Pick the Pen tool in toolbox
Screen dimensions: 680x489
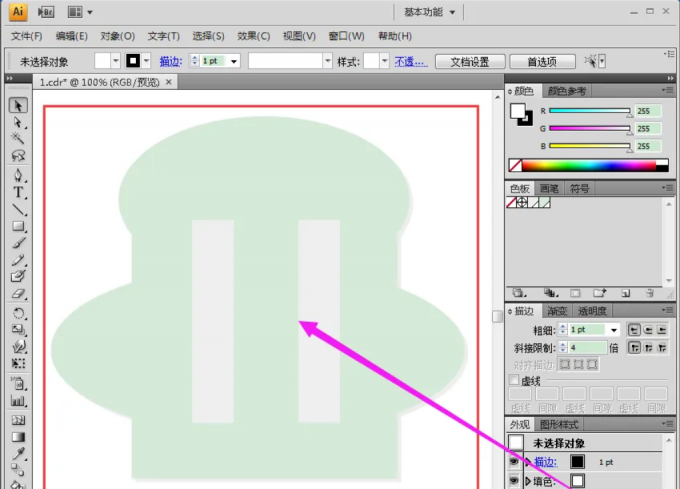click(x=18, y=175)
